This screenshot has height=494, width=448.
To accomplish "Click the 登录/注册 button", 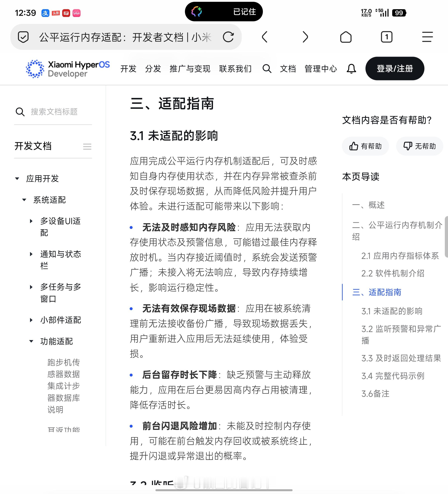I will [x=395, y=69].
